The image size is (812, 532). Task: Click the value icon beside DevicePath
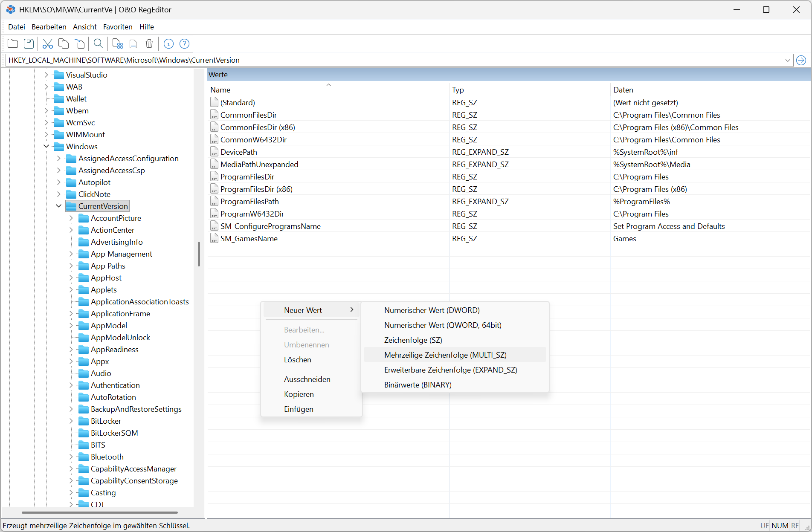(214, 152)
